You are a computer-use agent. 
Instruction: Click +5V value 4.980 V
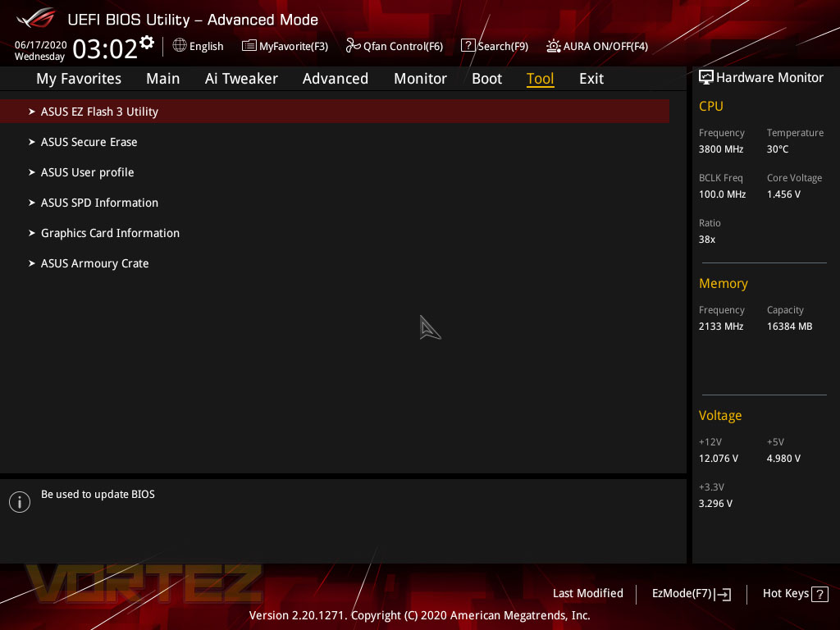783,459
